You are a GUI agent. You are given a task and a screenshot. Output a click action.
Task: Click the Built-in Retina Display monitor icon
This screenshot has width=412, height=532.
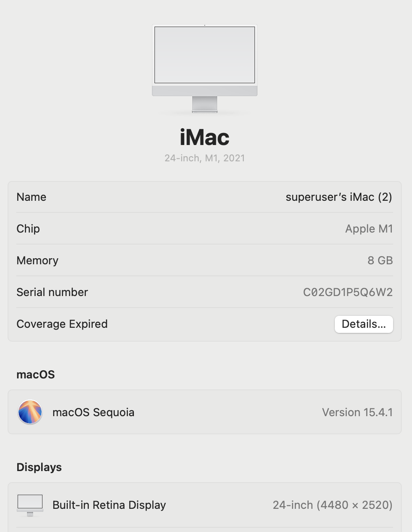30,505
